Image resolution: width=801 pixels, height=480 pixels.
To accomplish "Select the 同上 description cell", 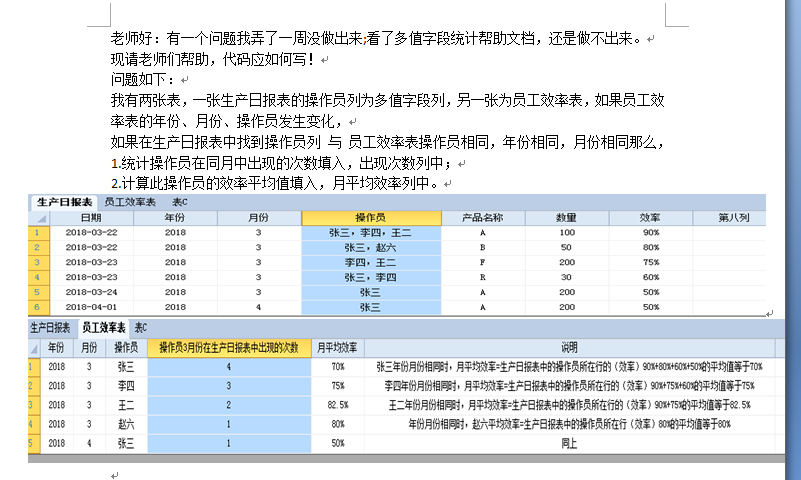I will pos(568,442).
